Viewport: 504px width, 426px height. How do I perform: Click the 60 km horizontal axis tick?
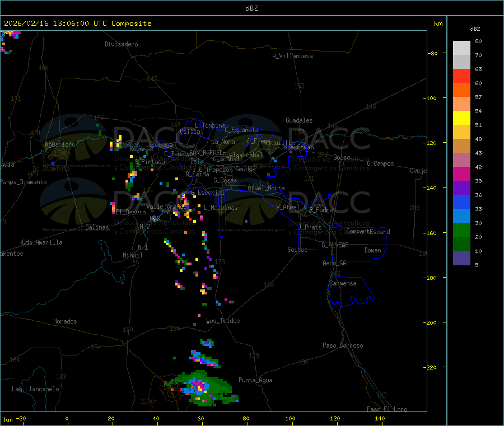click(200, 418)
